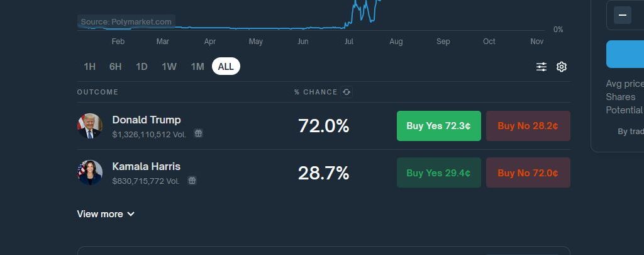Buy Yes on Harris at 29.4¢
The height and width of the screenshot is (255, 644).
[x=438, y=173]
